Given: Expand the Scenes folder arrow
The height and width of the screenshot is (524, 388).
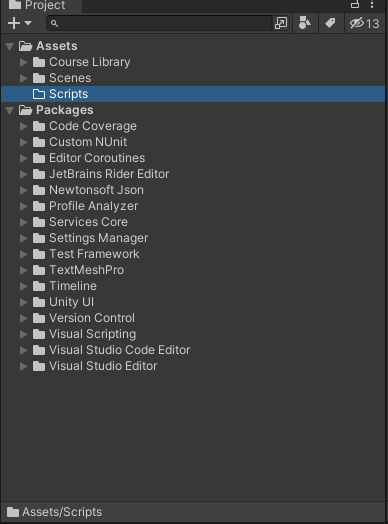Looking at the screenshot, I should click(23, 78).
